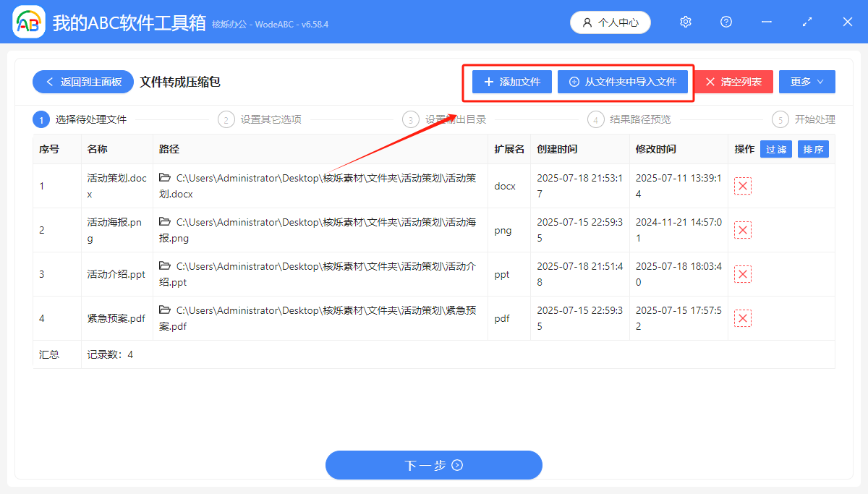This screenshot has height=494, width=868.
Task: Open the settings gear in the title bar
Action: (x=685, y=22)
